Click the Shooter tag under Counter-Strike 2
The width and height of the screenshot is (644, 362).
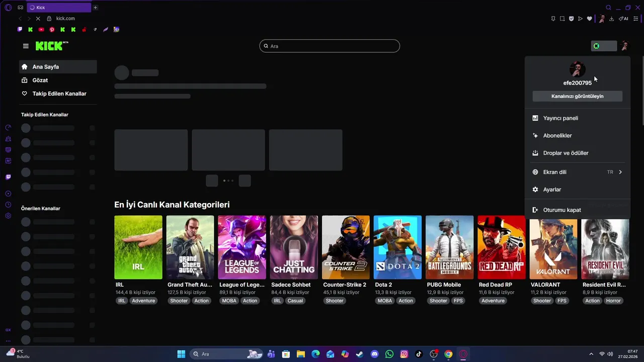coord(335,301)
